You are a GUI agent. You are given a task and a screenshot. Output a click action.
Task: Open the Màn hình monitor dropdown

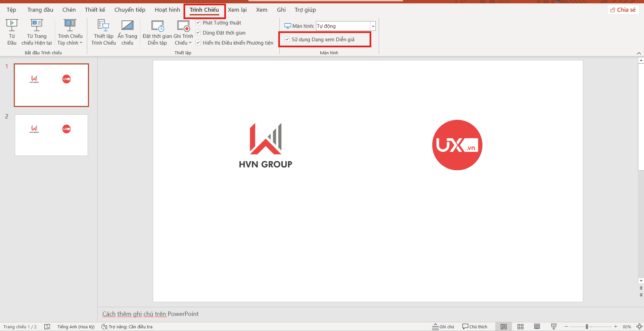pos(373,26)
